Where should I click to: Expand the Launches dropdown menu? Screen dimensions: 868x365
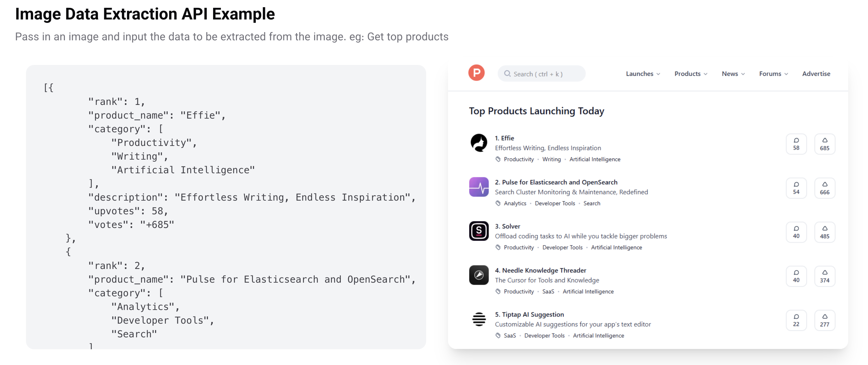643,74
